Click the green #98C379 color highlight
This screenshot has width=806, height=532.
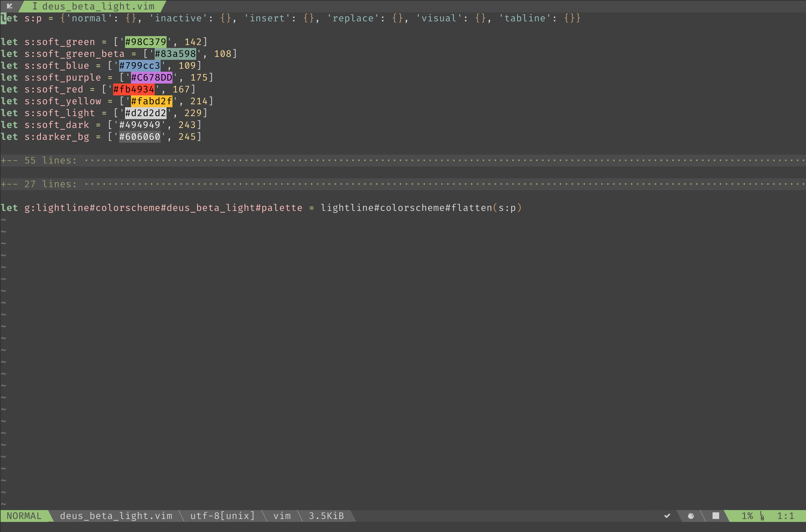[x=145, y=42]
